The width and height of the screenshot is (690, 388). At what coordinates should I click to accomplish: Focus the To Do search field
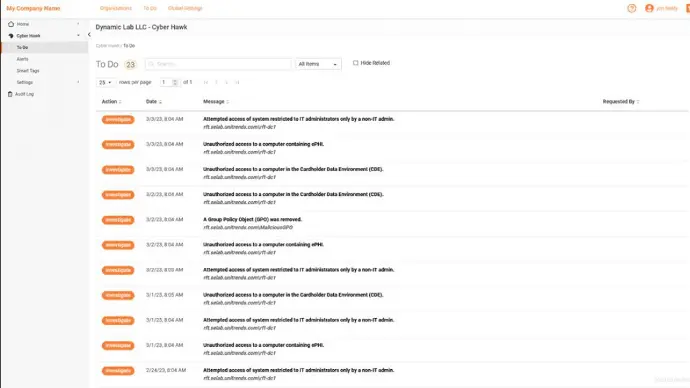point(218,64)
